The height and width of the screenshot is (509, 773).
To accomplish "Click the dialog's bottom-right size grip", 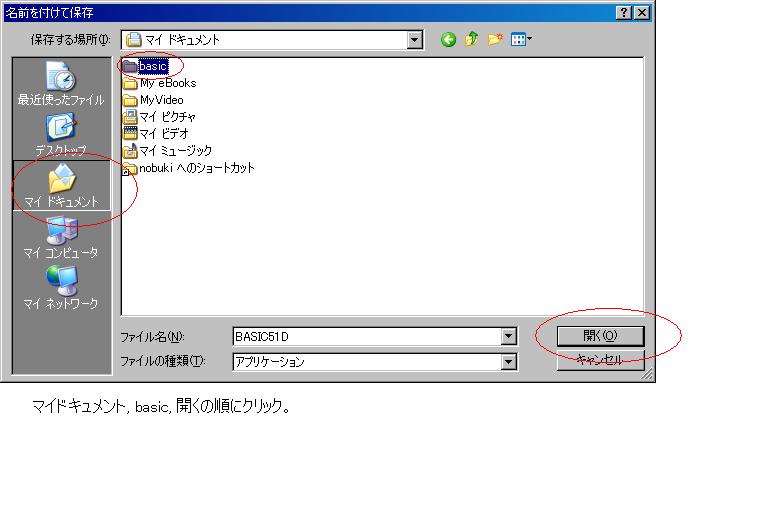I will tap(647, 375).
